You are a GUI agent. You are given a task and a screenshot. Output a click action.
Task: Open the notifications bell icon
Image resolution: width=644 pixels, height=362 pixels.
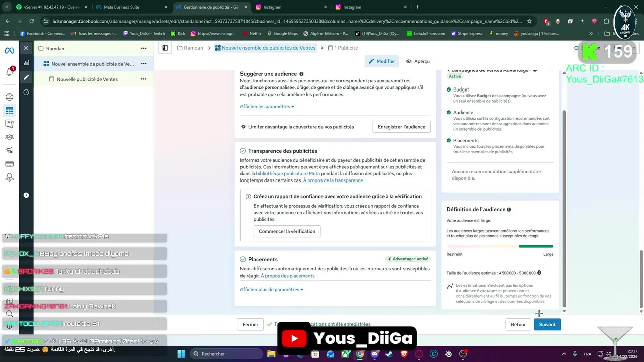click(x=10, y=72)
